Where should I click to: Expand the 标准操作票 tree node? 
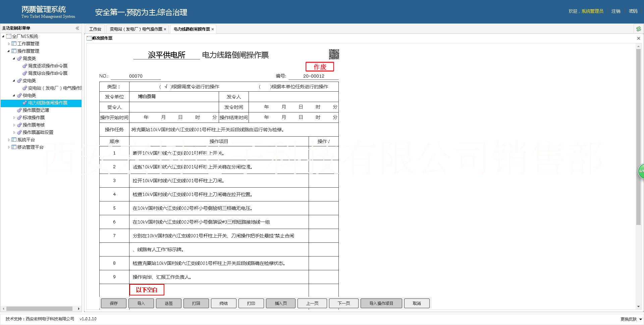pos(14,118)
